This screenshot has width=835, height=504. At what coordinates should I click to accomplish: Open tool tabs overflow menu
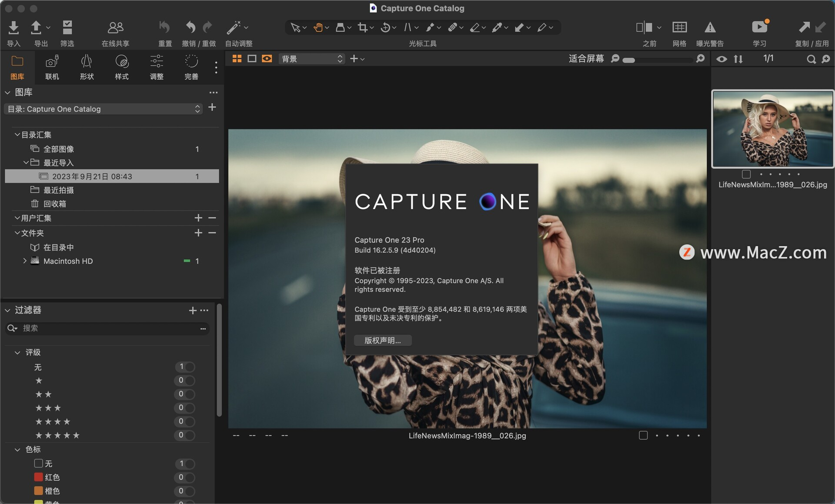[216, 67]
